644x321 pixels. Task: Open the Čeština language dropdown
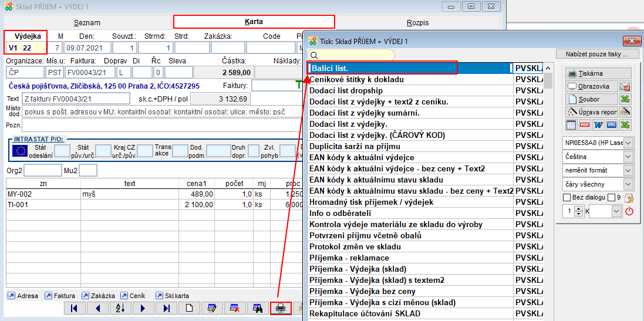pos(629,157)
